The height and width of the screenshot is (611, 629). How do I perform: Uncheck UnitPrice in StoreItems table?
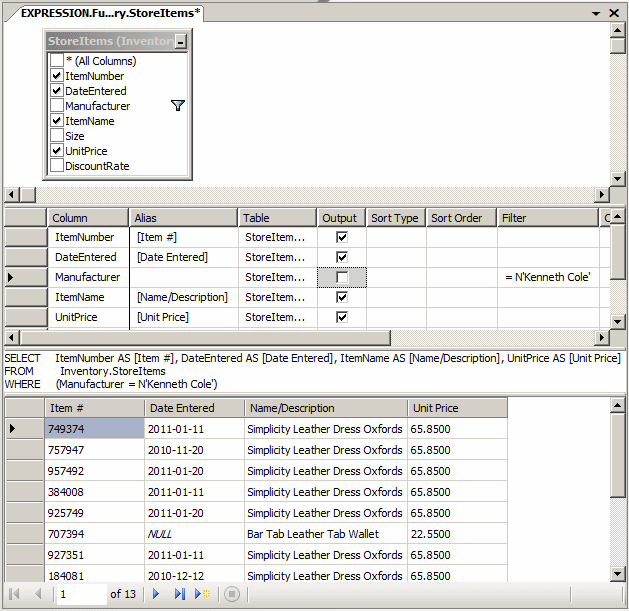tap(57, 151)
